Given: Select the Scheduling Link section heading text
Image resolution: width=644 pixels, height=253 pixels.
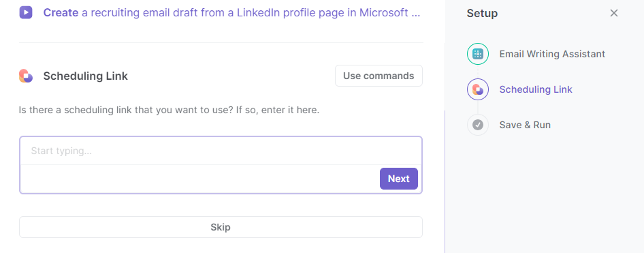Looking at the screenshot, I should (85, 76).
